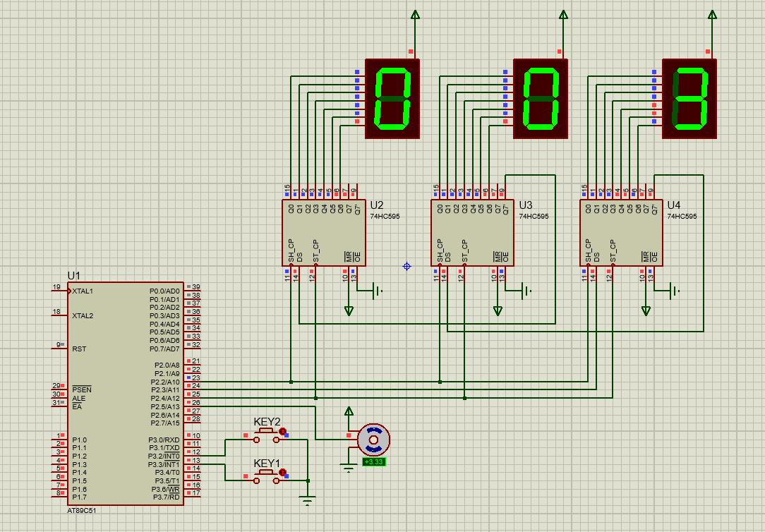Click the 74HC595 text under U2
This screenshot has height=532, width=765.
click(x=385, y=217)
